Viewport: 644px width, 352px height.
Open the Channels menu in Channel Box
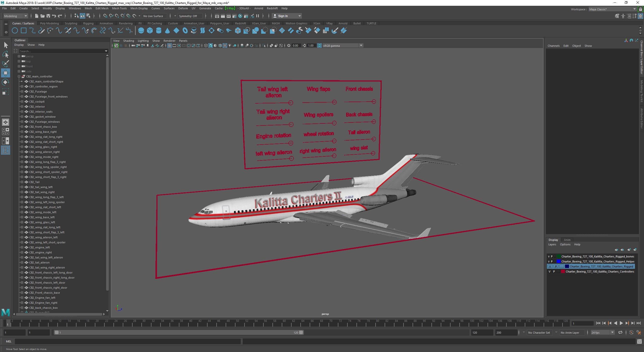click(x=553, y=46)
